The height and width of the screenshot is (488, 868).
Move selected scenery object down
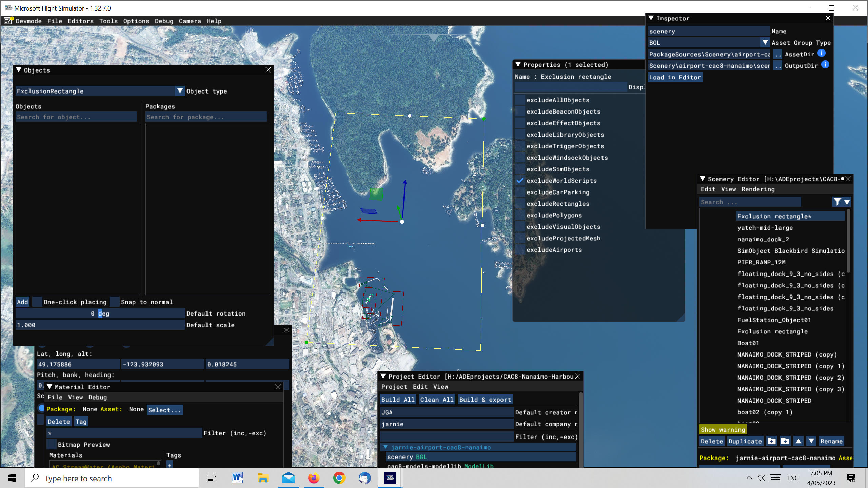[x=811, y=441]
